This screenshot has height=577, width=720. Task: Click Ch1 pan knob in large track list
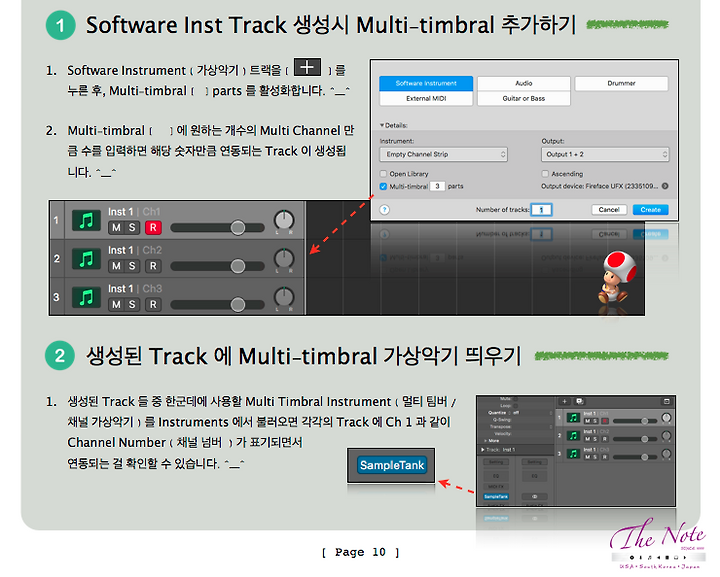click(284, 220)
